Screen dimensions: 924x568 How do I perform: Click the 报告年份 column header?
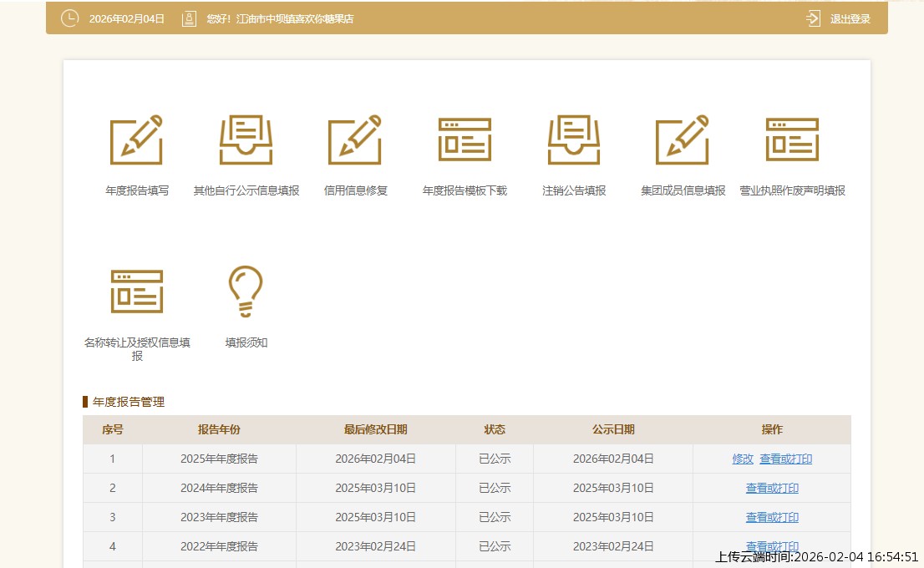(219, 429)
